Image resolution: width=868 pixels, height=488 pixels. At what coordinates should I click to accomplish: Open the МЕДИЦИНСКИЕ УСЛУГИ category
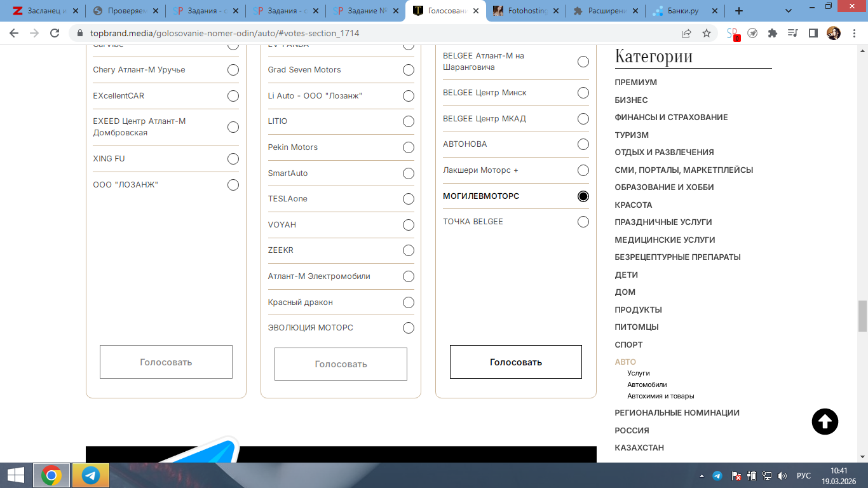coord(665,240)
